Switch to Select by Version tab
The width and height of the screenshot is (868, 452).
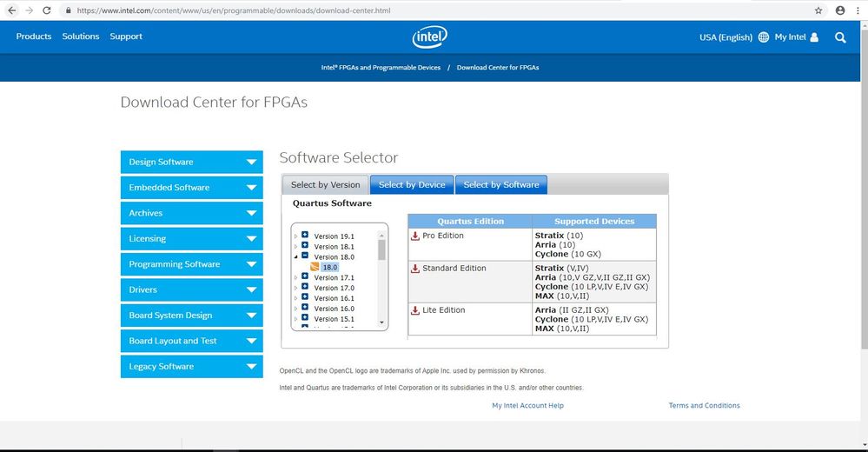[x=326, y=185]
